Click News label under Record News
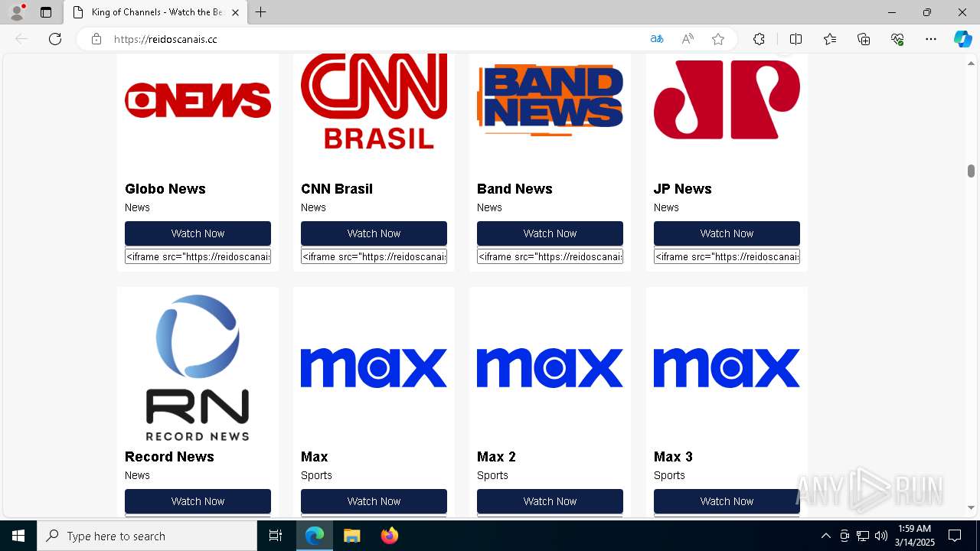Viewport: 980px width, 551px height. tap(137, 475)
